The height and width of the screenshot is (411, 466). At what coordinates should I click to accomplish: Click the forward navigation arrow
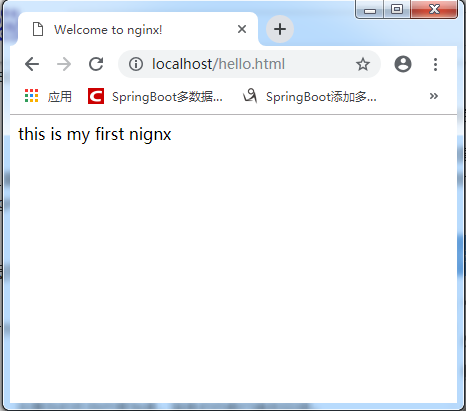(64, 64)
